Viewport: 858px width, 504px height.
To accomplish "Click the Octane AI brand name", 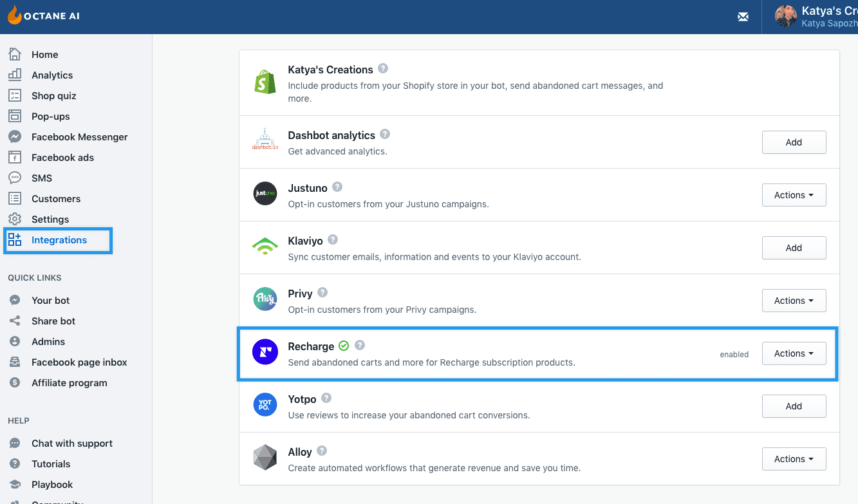I will (x=52, y=17).
